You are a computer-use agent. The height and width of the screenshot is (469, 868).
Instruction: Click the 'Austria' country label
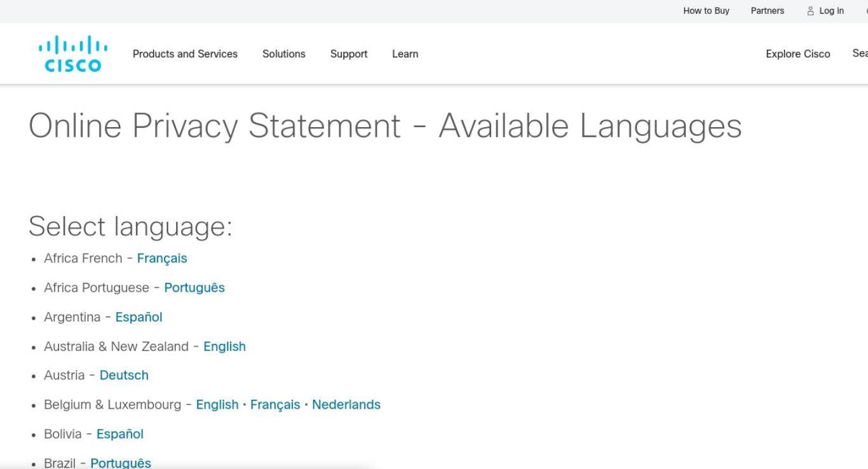pyautogui.click(x=64, y=376)
